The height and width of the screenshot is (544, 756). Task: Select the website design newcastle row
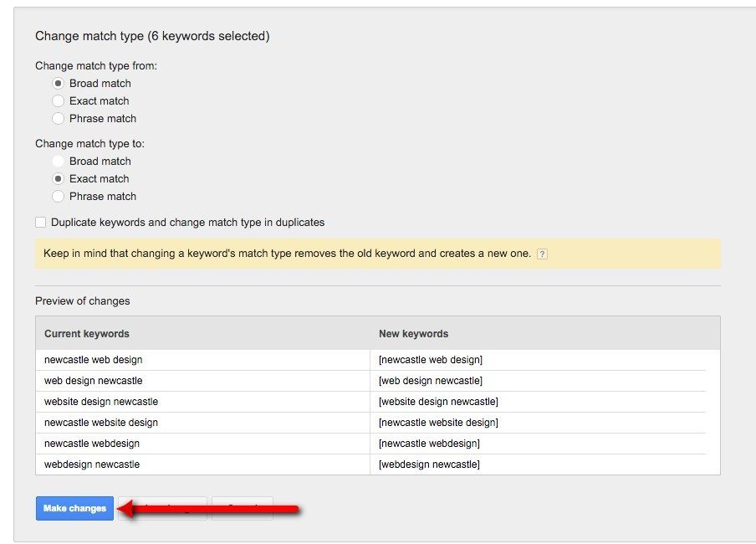pyautogui.click(x=100, y=401)
